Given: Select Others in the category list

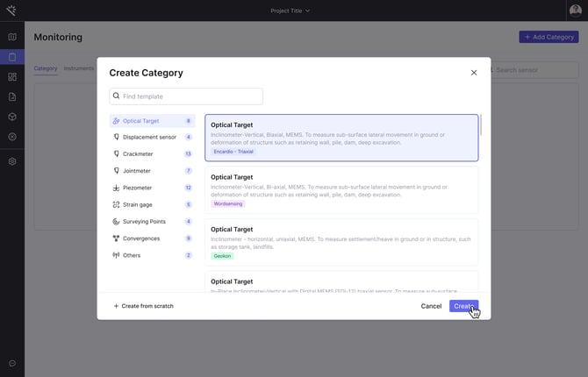Looking at the screenshot, I should pos(152,255).
